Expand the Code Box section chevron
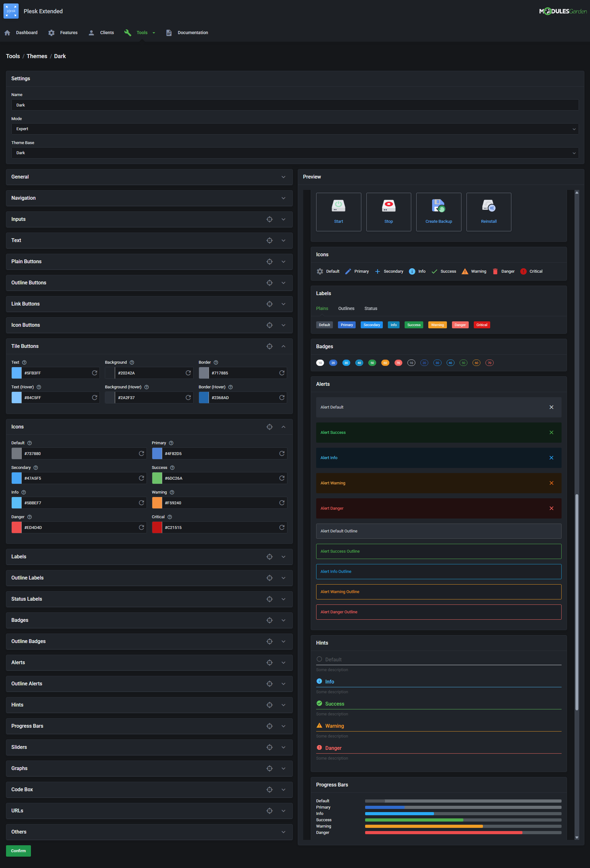590x868 pixels. click(x=283, y=790)
